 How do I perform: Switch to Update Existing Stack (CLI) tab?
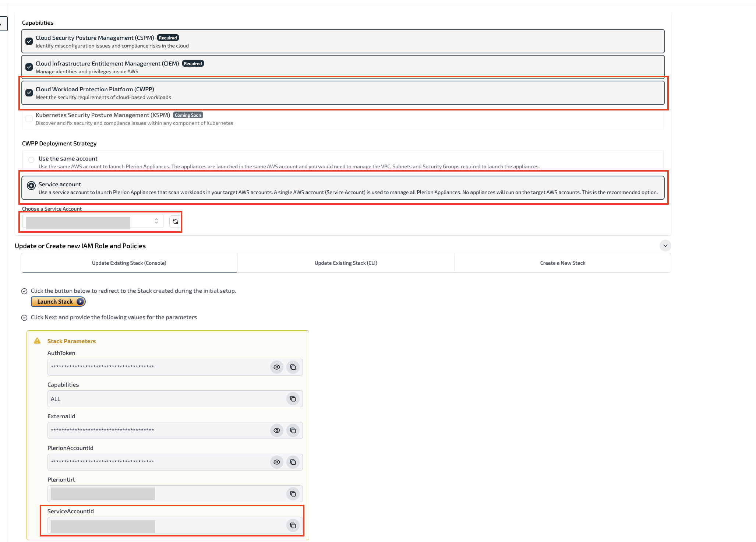(346, 263)
